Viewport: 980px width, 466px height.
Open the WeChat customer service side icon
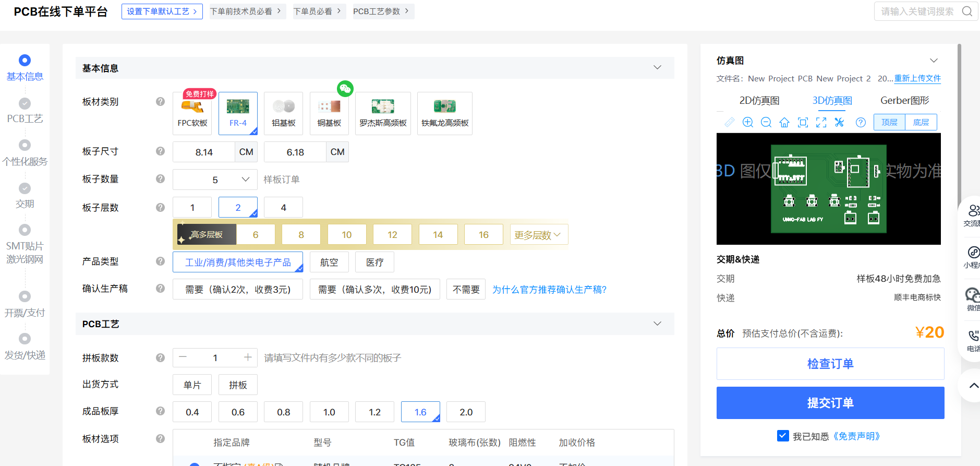click(x=972, y=300)
